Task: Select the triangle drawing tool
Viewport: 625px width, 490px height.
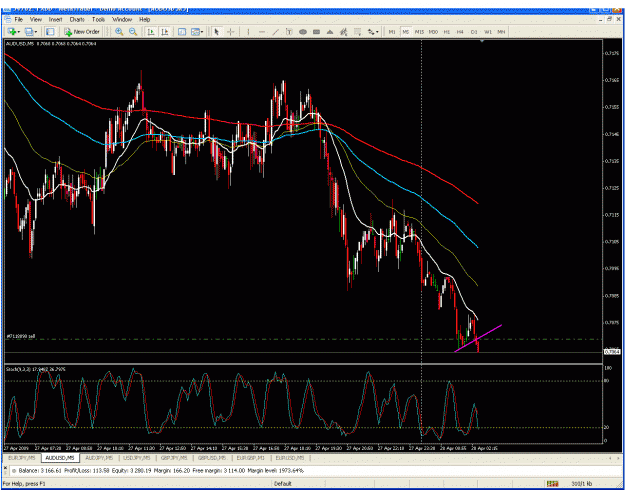Action: (x=330, y=32)
